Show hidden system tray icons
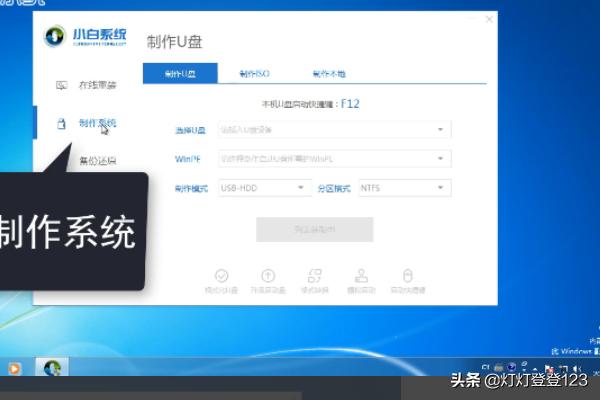The width and height of the screenshot is (600, 400). (x=535, y=369)
